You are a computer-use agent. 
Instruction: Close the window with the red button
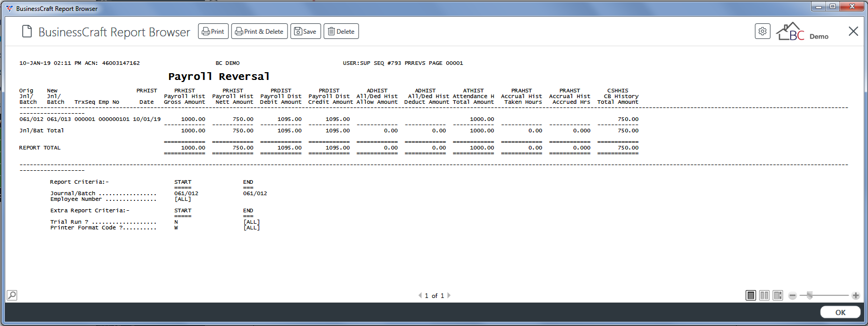852,6
